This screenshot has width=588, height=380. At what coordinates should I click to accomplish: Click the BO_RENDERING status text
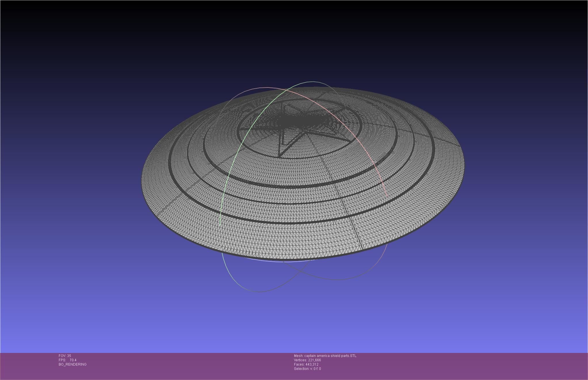click(72, 364)
